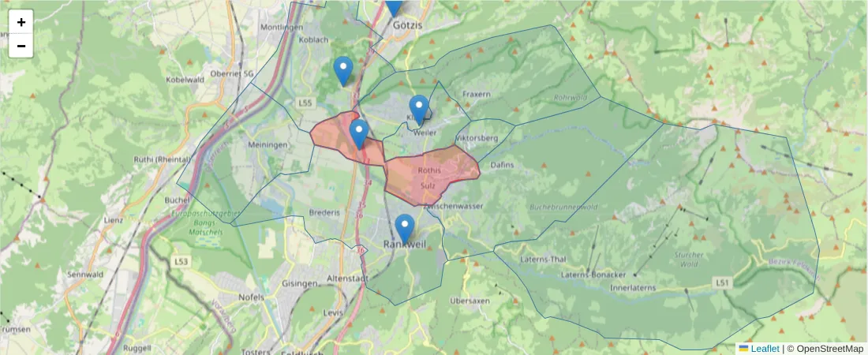
Task: Click the Sturcher Wald label
Action: (689, 260)
